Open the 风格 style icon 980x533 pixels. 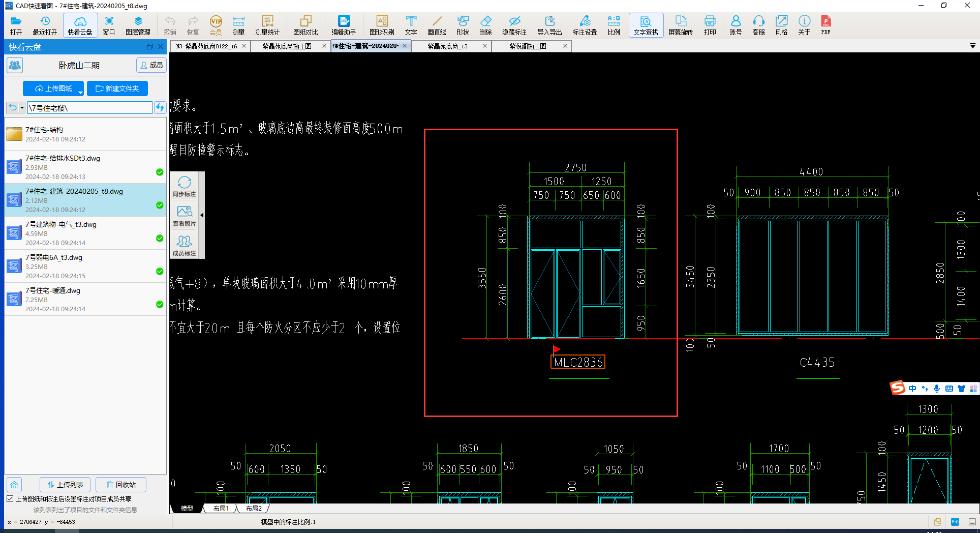pos(781,25)
